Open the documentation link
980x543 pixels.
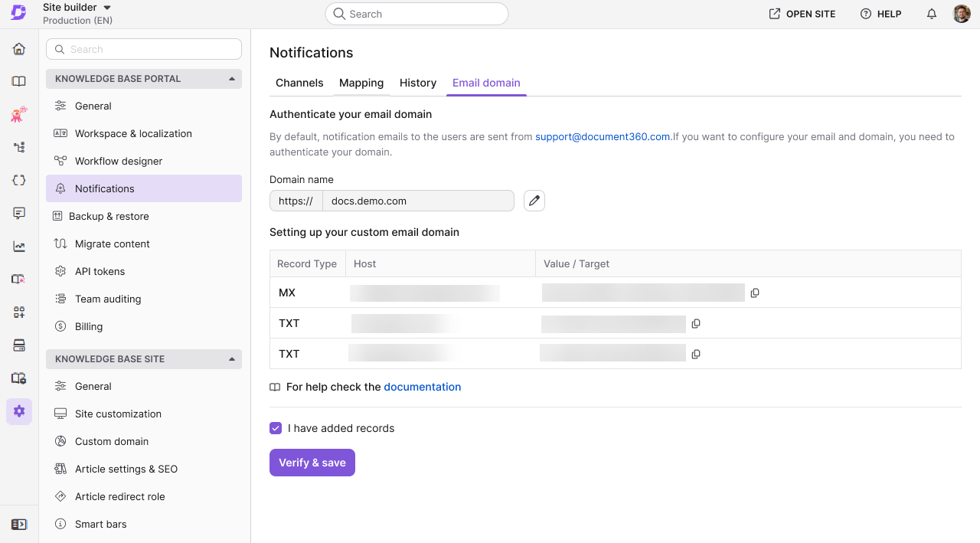[423, 387]
